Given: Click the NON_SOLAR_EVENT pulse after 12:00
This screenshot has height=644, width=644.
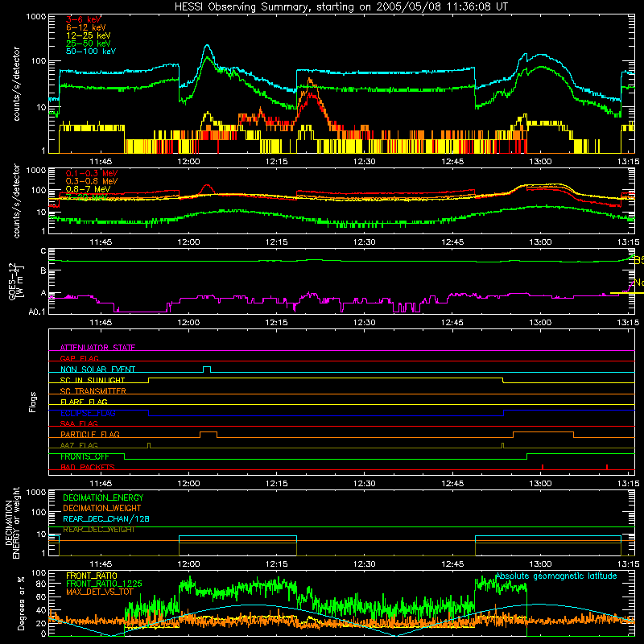Looking at the screenshot, I should pyautogui.click(x=207, y=369).
